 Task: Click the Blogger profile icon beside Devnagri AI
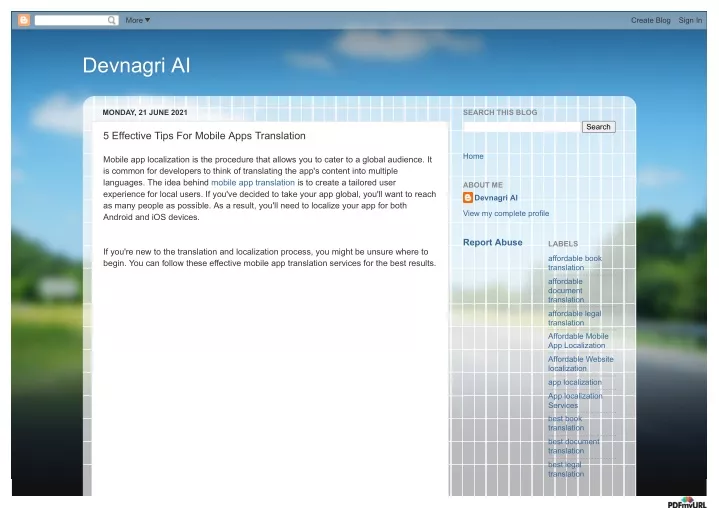[468, 198]
